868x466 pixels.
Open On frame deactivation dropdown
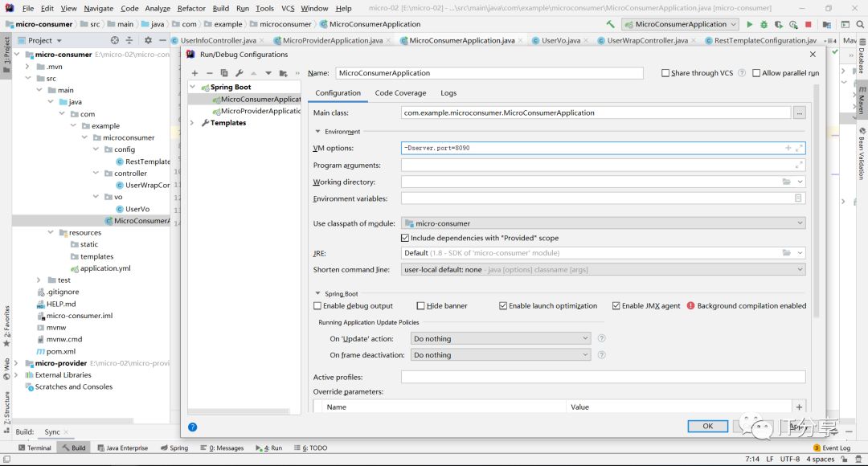501,355
